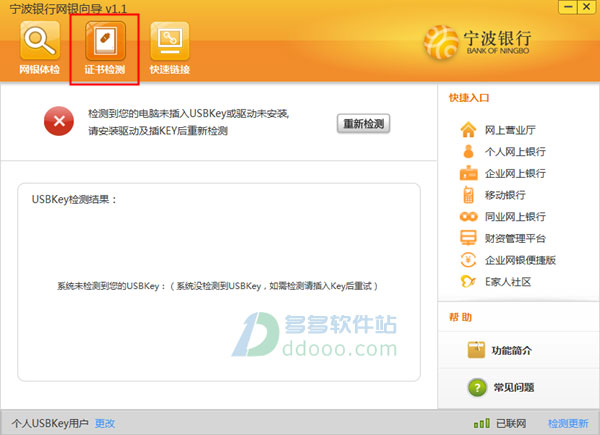Click the red error X icon
The image size is (600, 435).
pyautogui.click(x=59, y=121)
